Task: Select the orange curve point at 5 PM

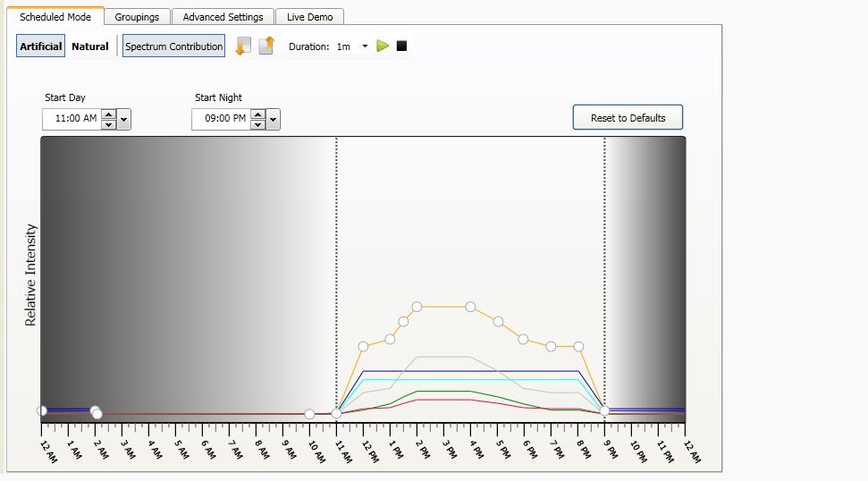Action: [498, 322]
